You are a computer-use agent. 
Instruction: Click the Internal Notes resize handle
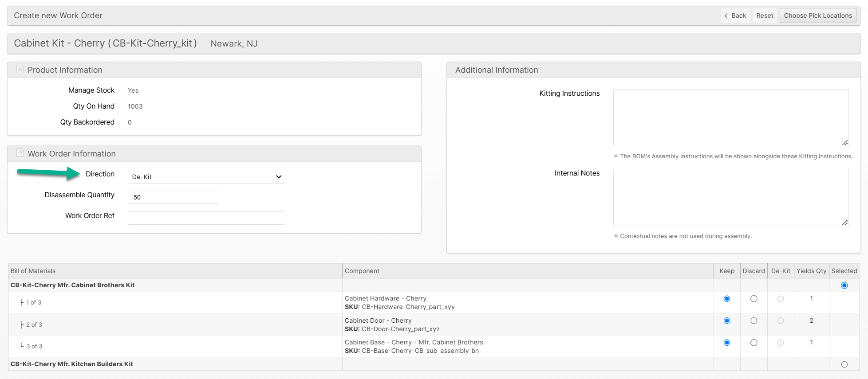point(845,223)
